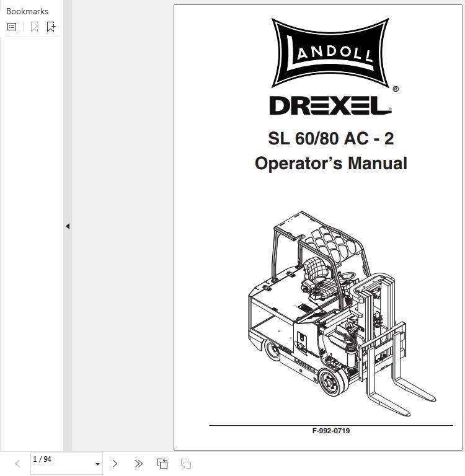The width and height of the screenshot is (465, 476).
Task: Go to the next page arrow
Action: 115,464
